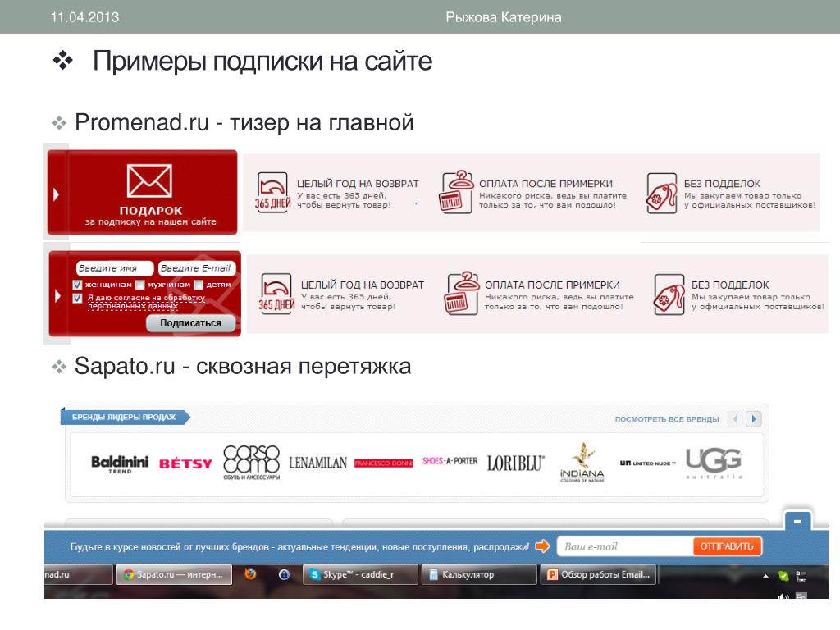Open the UGG Australia brand logo
This screenshot has height=630, width=840.
[x=714, y=463]
